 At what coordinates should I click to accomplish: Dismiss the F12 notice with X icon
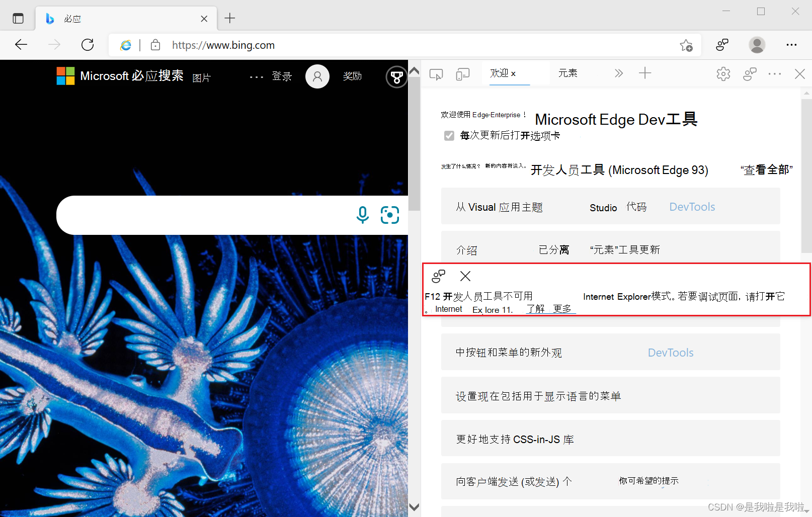(x=465, y=276)
